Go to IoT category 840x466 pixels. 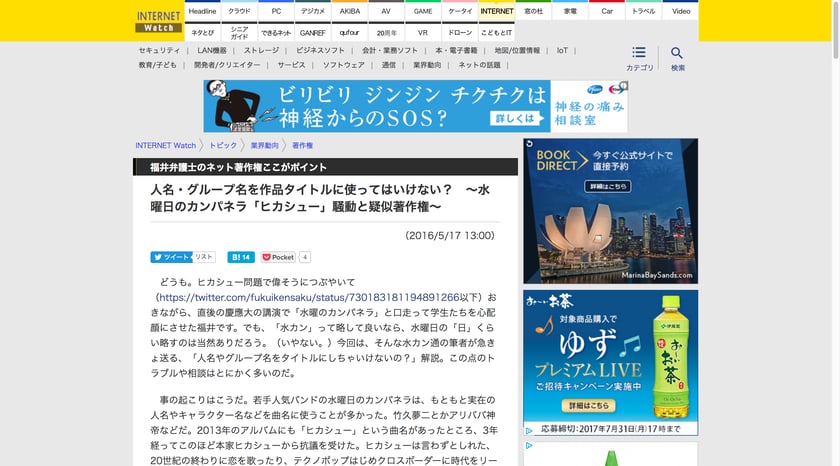(x=562, y=50)
